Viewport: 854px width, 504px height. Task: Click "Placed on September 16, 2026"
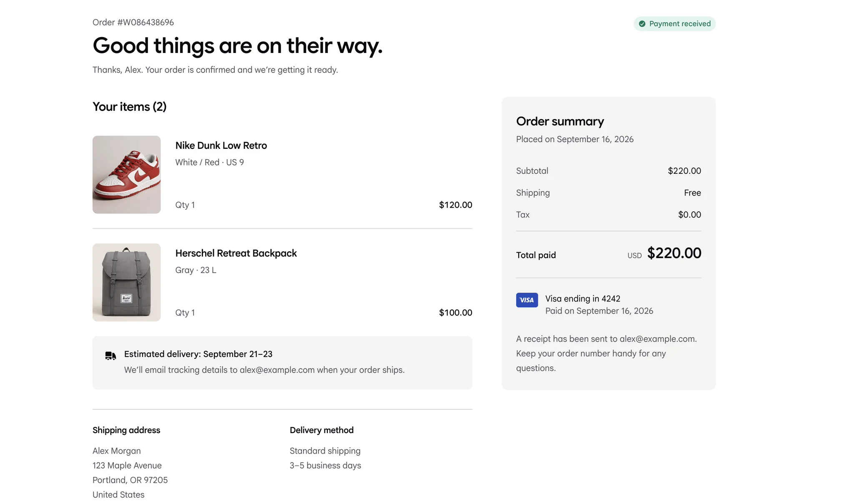pos(575,139)
